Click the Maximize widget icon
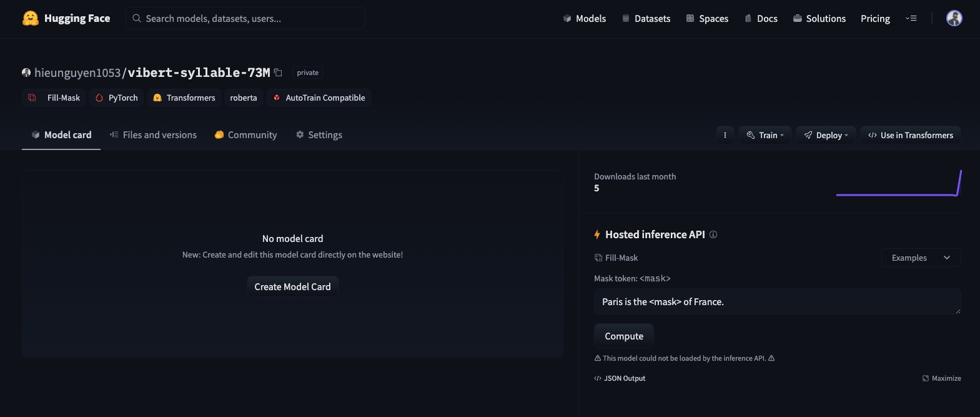Image resolution: width=980 pixels, height=417 pixels. [x=926, y=378]
